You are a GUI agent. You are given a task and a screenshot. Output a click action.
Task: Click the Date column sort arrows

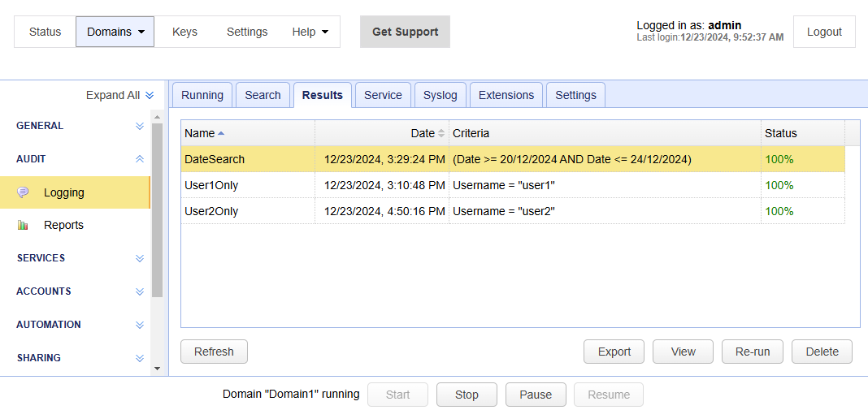pyautogui.click(x=441, y=133)
